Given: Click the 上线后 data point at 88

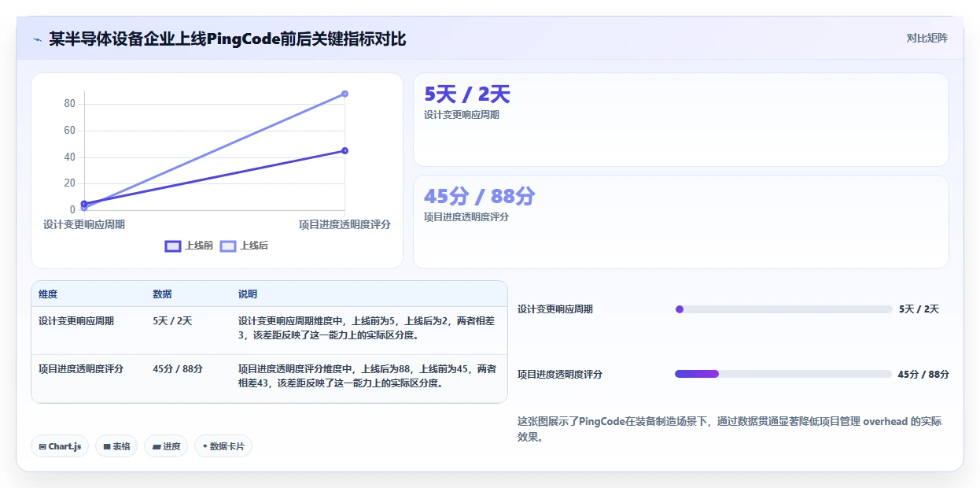Looking at the screenshot, I should point(344,94).
